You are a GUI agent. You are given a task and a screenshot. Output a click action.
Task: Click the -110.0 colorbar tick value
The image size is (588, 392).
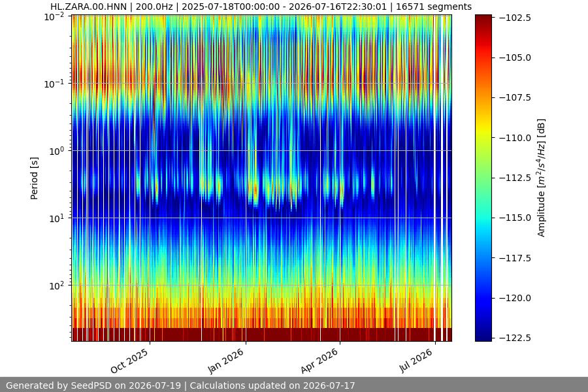coord(515,138)
